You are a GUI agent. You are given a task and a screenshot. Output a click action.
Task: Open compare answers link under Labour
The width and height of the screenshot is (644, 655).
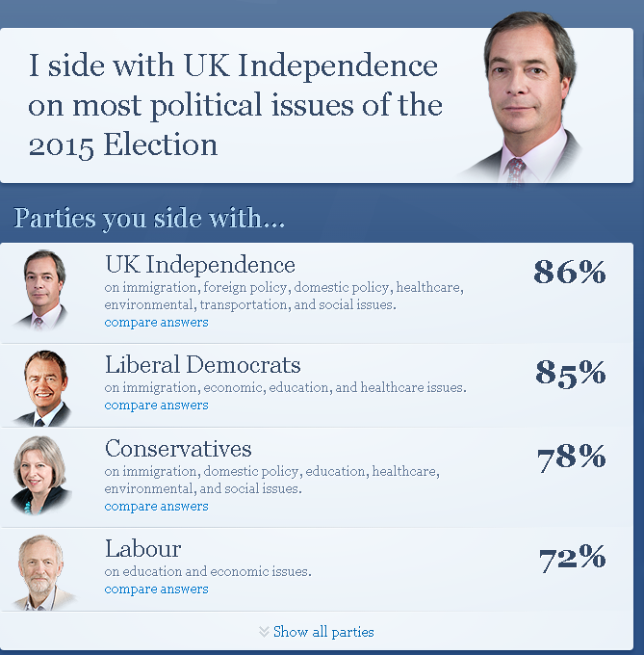[x=156, y=589]
